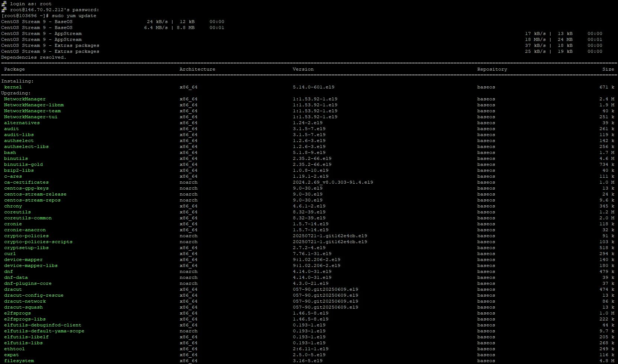Click the icon beside the password prompt line

tap(4, 10)
